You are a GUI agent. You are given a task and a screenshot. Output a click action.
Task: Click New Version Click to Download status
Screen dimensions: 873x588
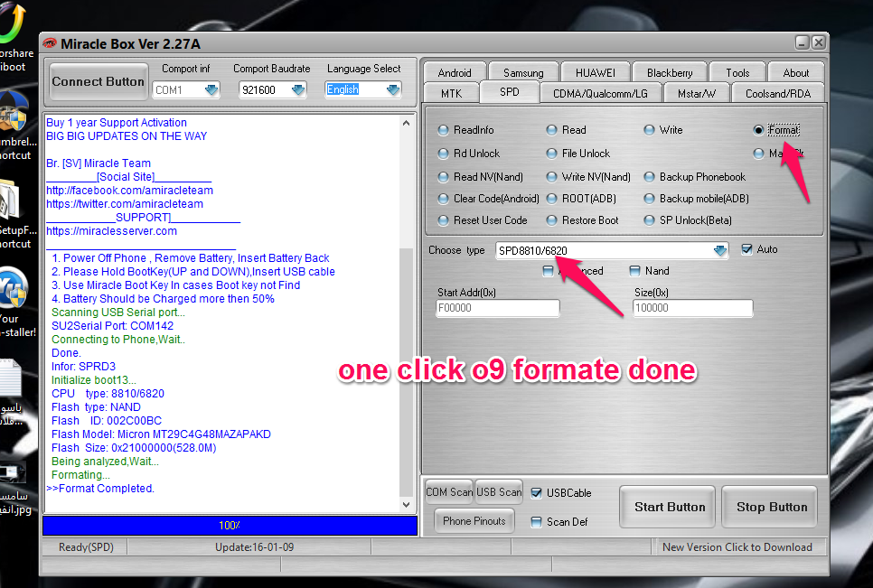point(737,547)
